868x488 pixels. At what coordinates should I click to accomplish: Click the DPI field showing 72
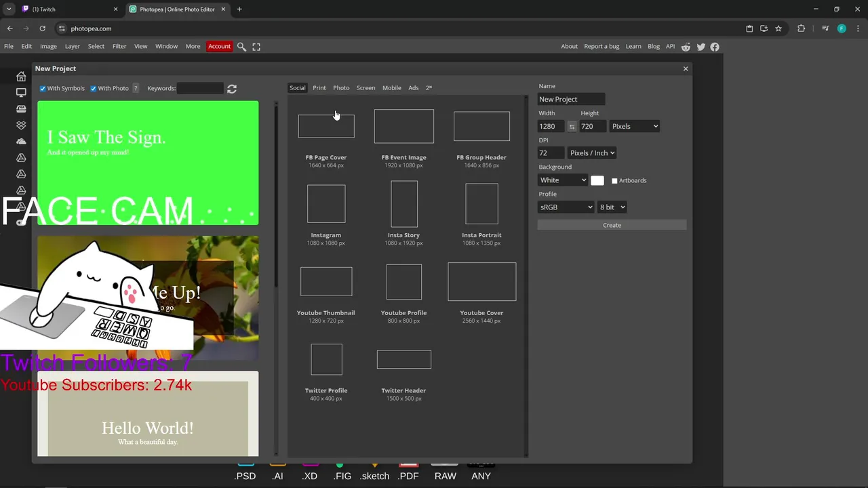551,153
